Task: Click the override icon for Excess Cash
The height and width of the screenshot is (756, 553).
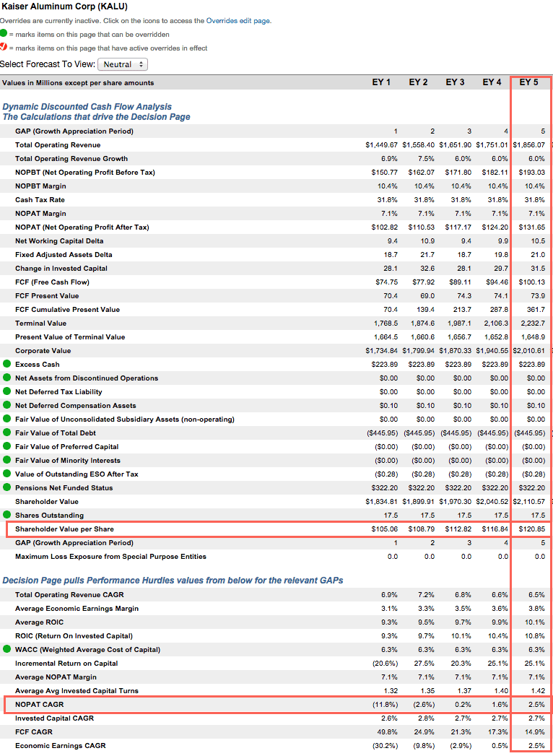Action: pyautogui.click(x=7, y=364)
